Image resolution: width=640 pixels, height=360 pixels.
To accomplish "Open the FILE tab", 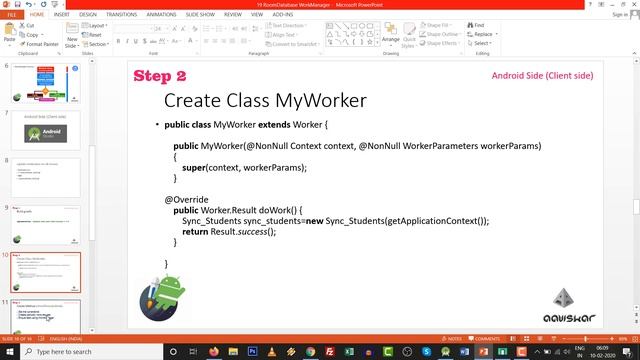I will click(x=12, y=15).
